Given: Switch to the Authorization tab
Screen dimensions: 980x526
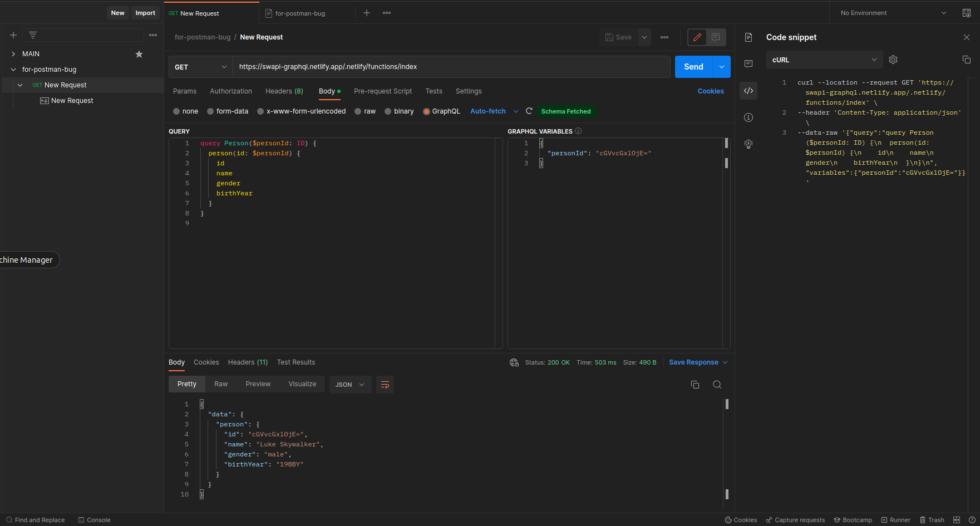Looking at the screenshot, I should point(231,91).
